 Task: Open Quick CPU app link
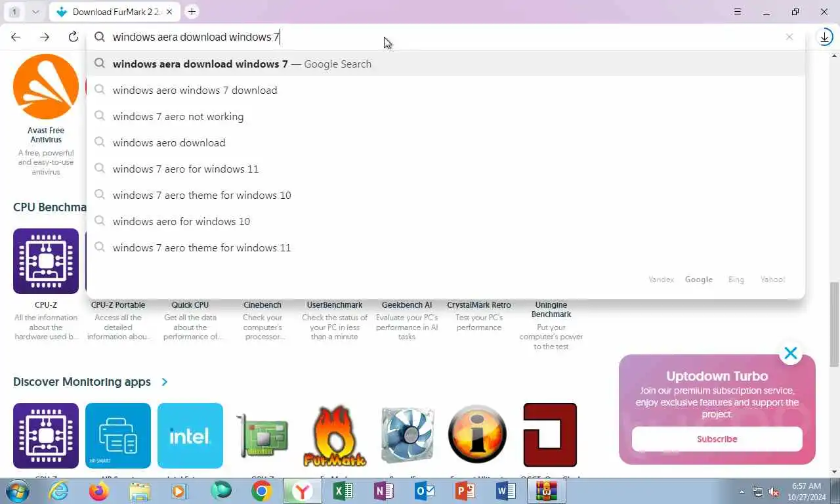[x=190, y=305]
